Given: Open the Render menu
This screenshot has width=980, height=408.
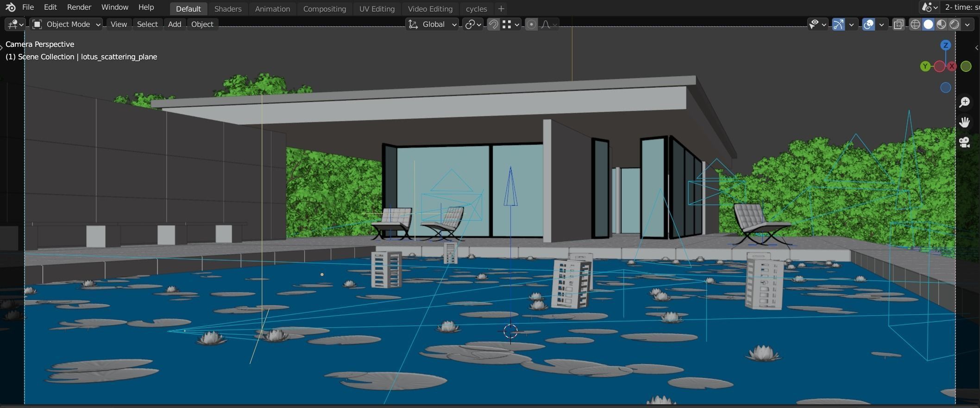Looking at the screenshot, I should (79, 7).
